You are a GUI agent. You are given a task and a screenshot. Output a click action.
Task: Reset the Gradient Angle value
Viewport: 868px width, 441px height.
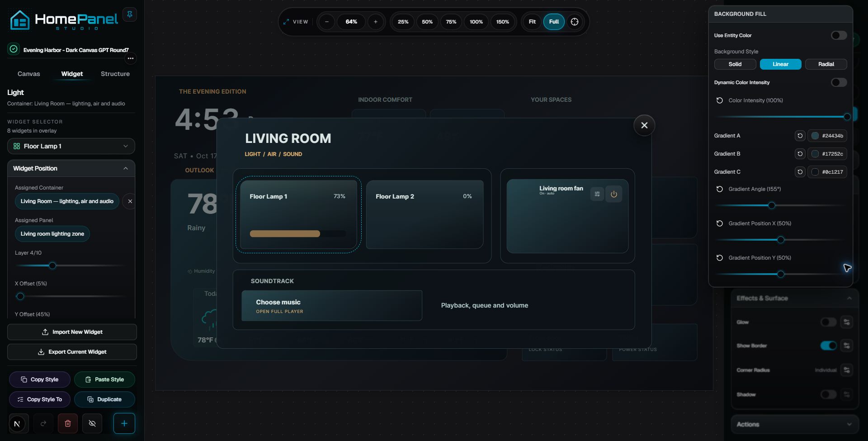click(x=720, y=189)
